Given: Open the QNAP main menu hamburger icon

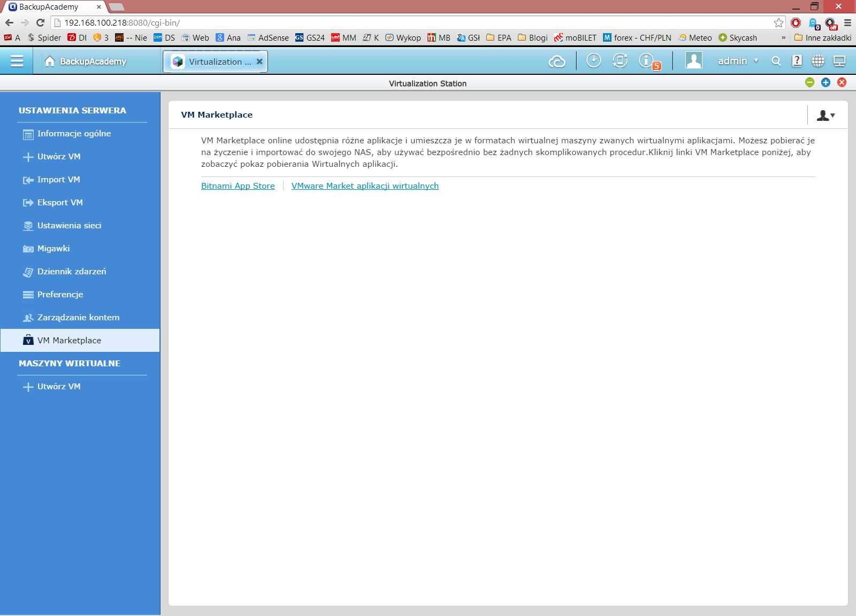Looking at the screenshot, I should (x=17, y=61).
